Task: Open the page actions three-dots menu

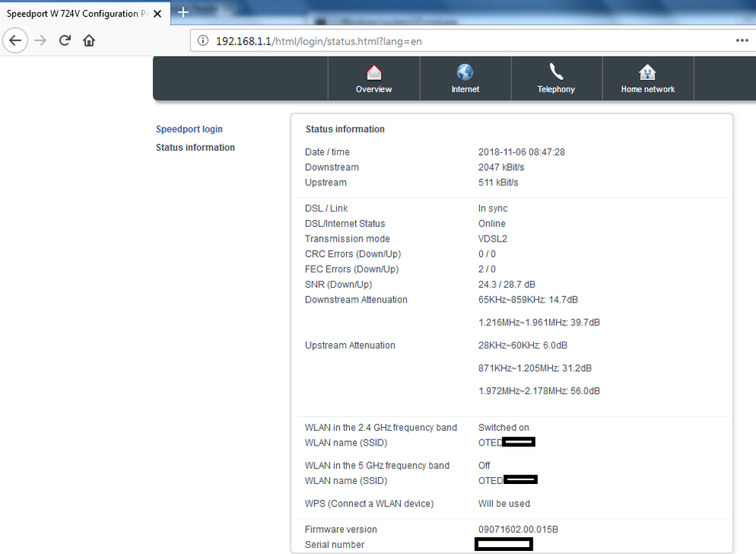Action: (x=742, y=41)
